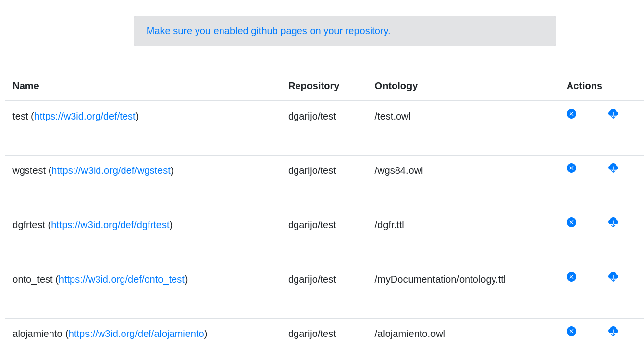This screenshot has width=644, height=360.
Task: Click the Repository column header
Action: [314, 86]
